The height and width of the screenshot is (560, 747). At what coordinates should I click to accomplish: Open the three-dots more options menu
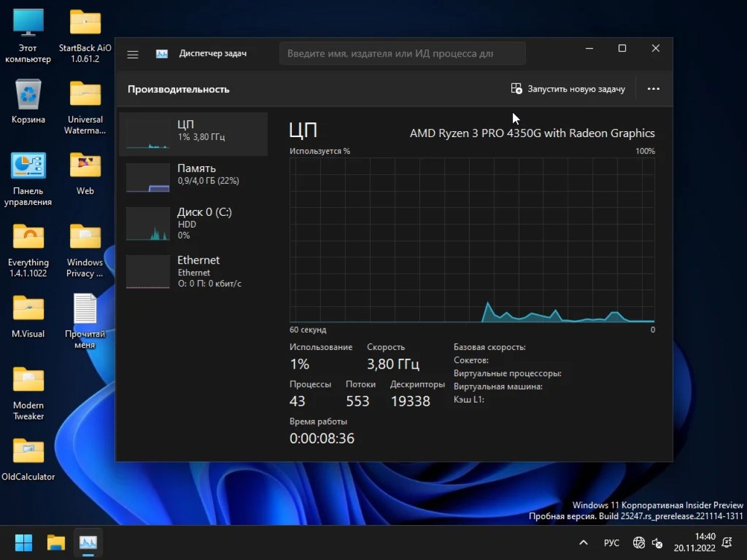pyautogui.click(x=654, y=89)
